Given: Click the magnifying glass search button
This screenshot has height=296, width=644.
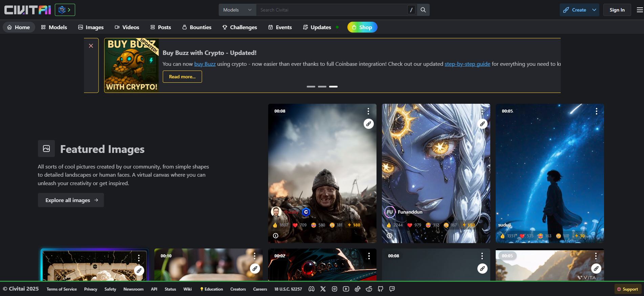Looking at the screenshot, I should click(423, 10).
